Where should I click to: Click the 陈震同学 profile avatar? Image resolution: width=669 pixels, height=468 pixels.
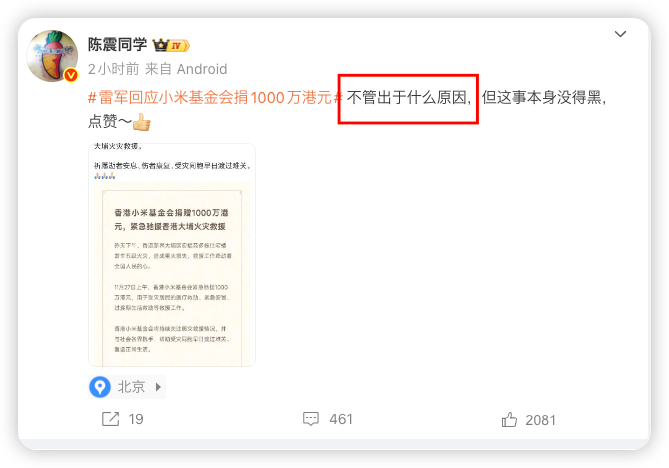point(52,56)
